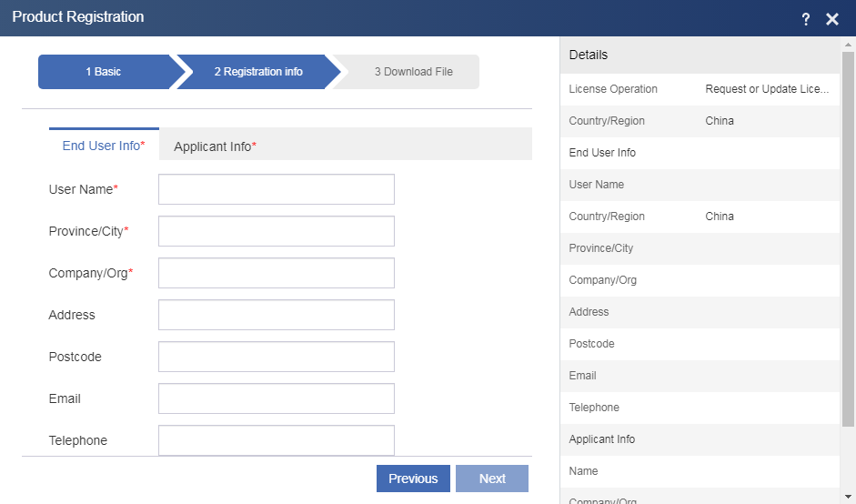Jump to step 3 Download File
Image resolution: width=856 pixels, height=504 pixels.
[413, 72]
